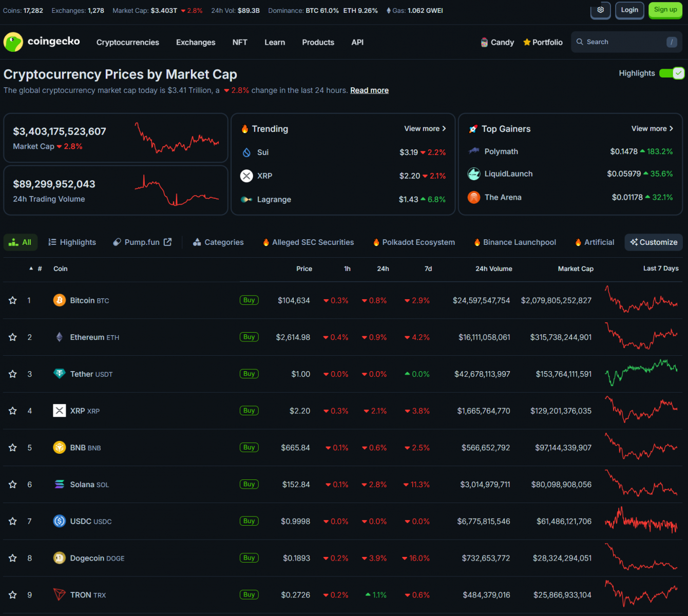Screen dimensions: 688x616
Task: Open the Cryptocurrencies menu
Action: [x=127, y=42]
